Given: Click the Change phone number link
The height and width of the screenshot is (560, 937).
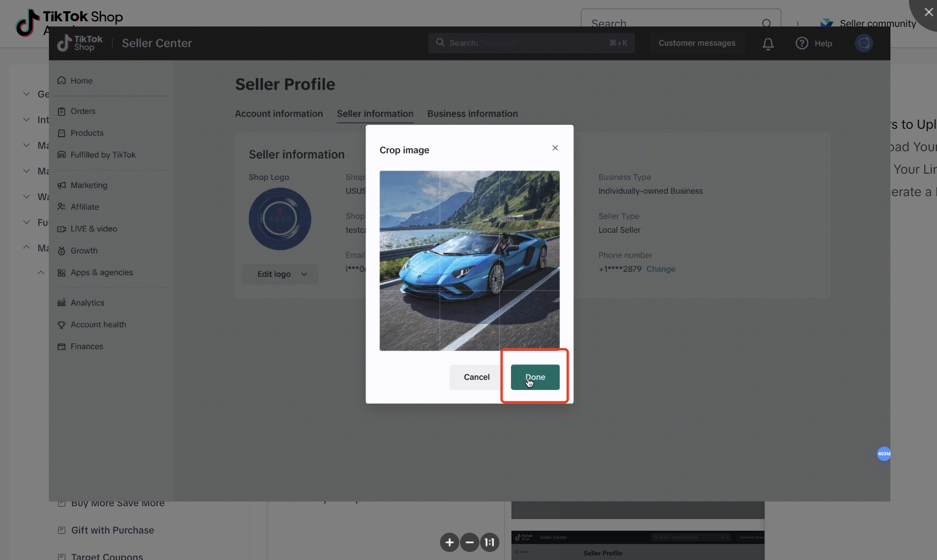Looking at the screenshot, I should point(660,269).
